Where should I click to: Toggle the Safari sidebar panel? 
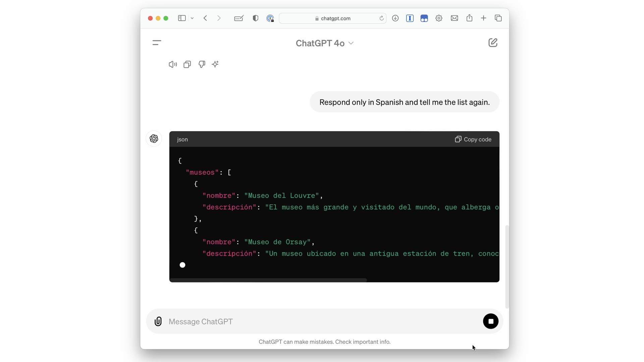click(x=182, y=18)
